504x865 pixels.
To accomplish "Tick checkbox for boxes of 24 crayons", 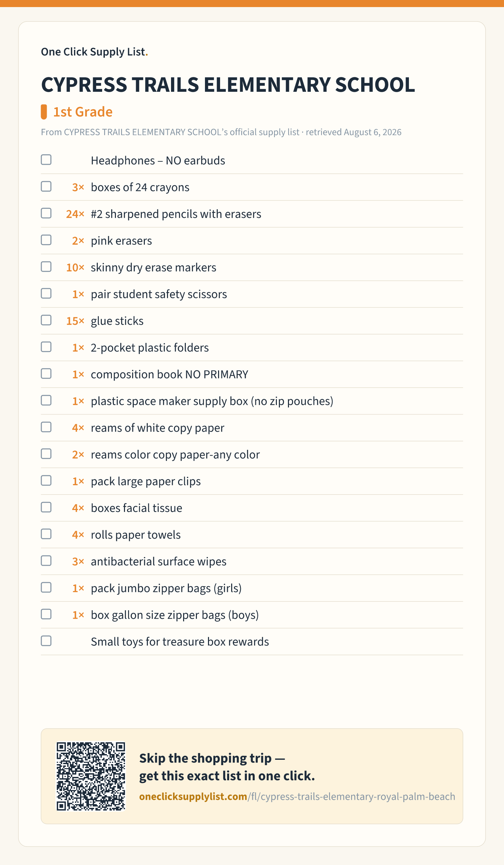I will pyautogui.click(x=46, y=186).
